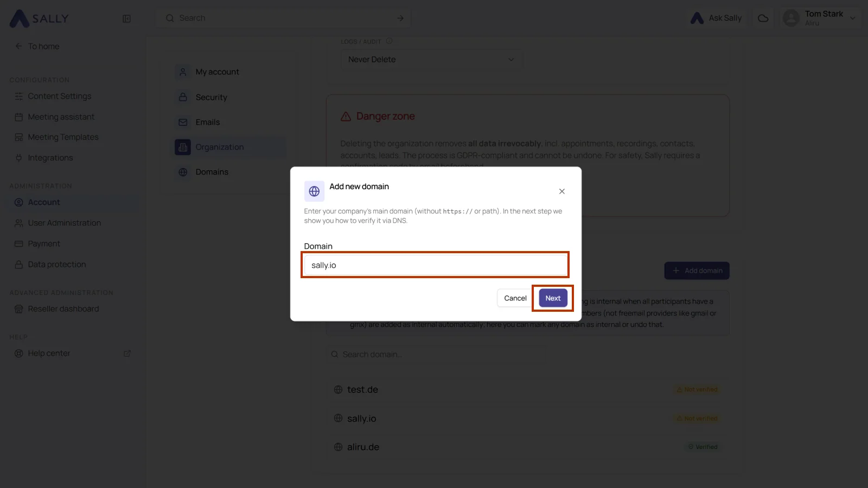Collapse the sidebar using the panel icon

pyautogui.click(x=126, y=18)
